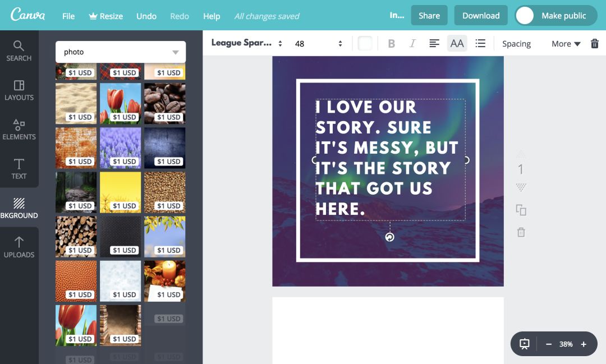Delete page with trash icon beside canvas

(x=521, y=232)
